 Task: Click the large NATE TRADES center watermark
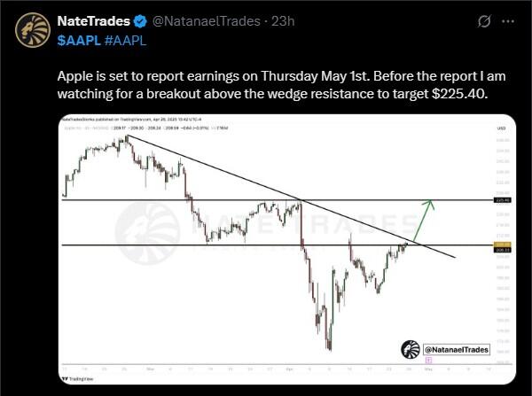coord(266,232)
